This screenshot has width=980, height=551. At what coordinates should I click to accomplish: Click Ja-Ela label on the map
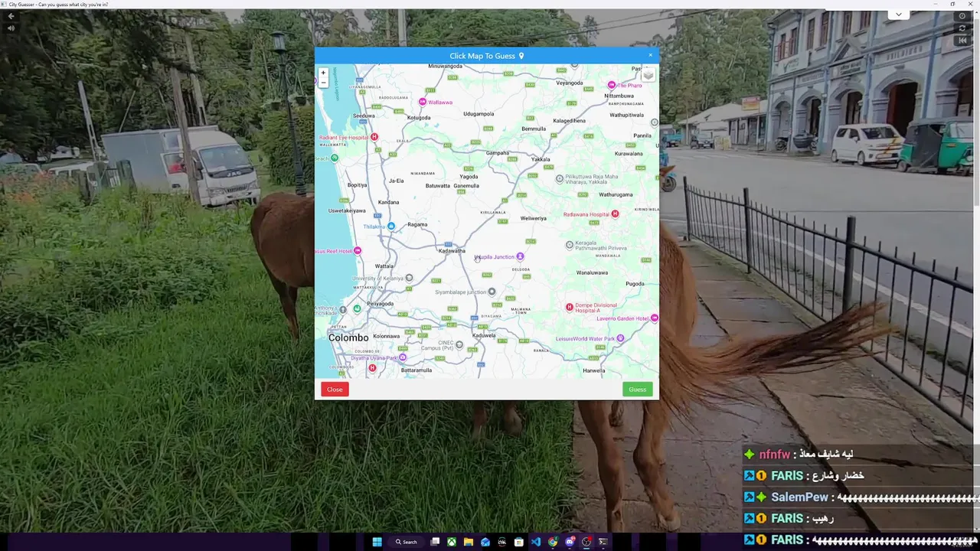click(396, 181)
